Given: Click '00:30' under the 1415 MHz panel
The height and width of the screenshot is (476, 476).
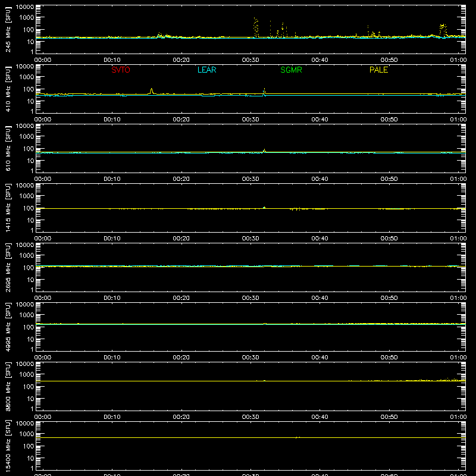Looking at the screenshot, I should pos(250,239).
